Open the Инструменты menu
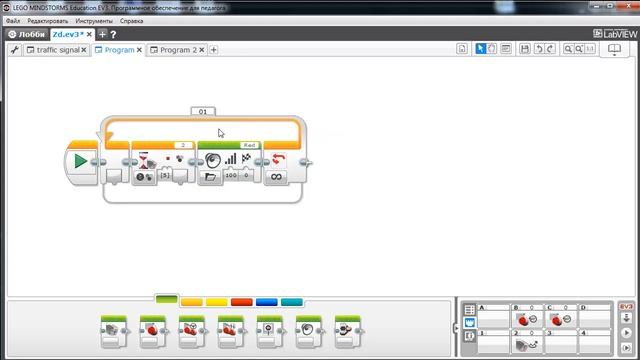 pos(94,21)
